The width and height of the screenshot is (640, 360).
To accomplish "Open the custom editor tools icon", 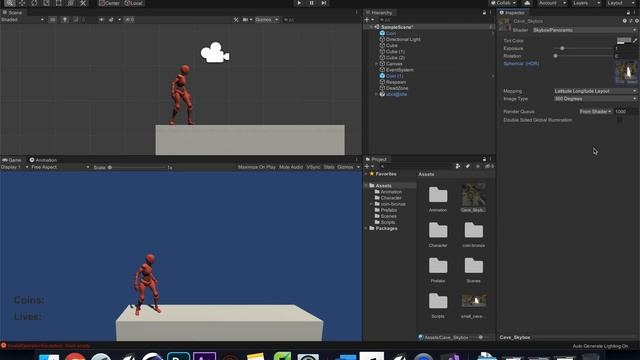I will [83, 3].
